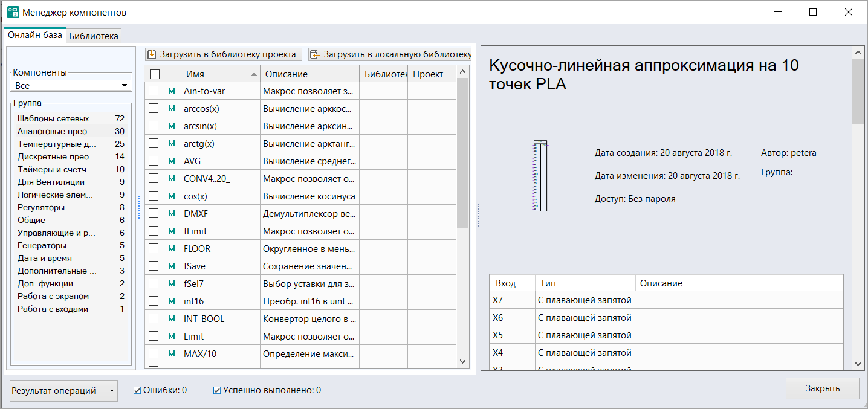Click the macro icon next to Limit

point(171,336)
